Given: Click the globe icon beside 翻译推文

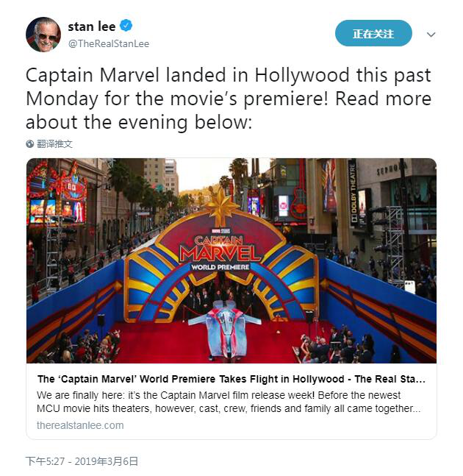Looking at the screenshot, I should 29,144.
